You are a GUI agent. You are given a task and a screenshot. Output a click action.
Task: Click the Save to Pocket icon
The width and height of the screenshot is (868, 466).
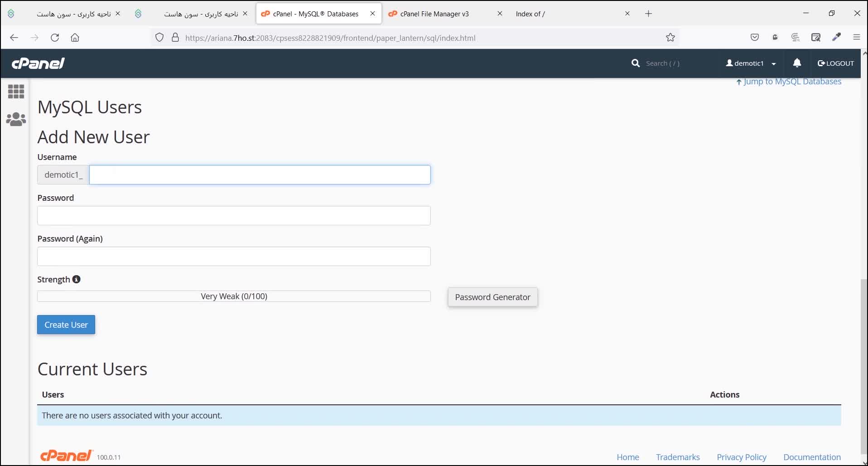[x=754, y=38]
